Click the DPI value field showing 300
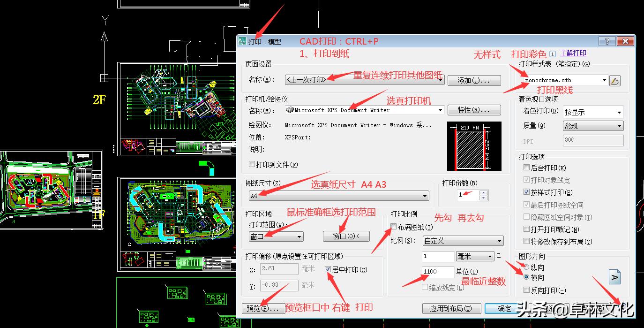This screenshot has width=644, height=328. tap(592, 140)
